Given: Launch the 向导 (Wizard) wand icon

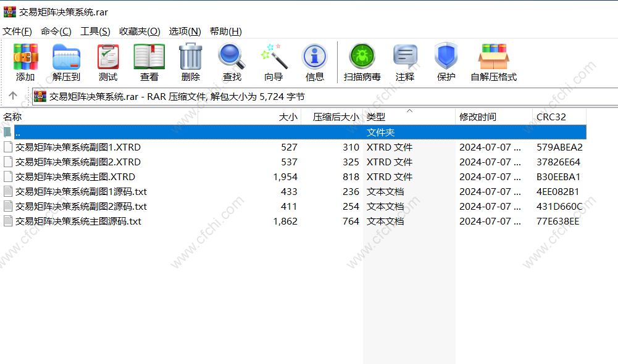Looking at the screenshot, I should point(274,57).
